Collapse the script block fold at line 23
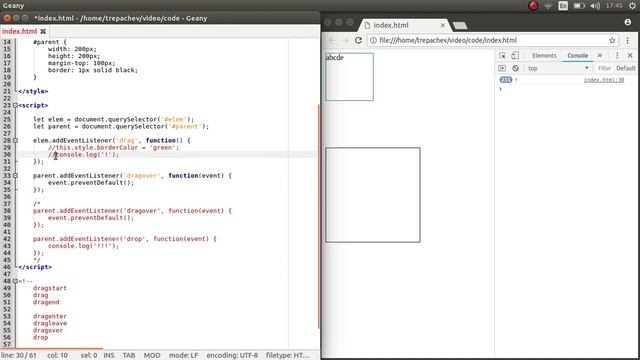This screenshot has height=360, width=640. tap(15, 105)
